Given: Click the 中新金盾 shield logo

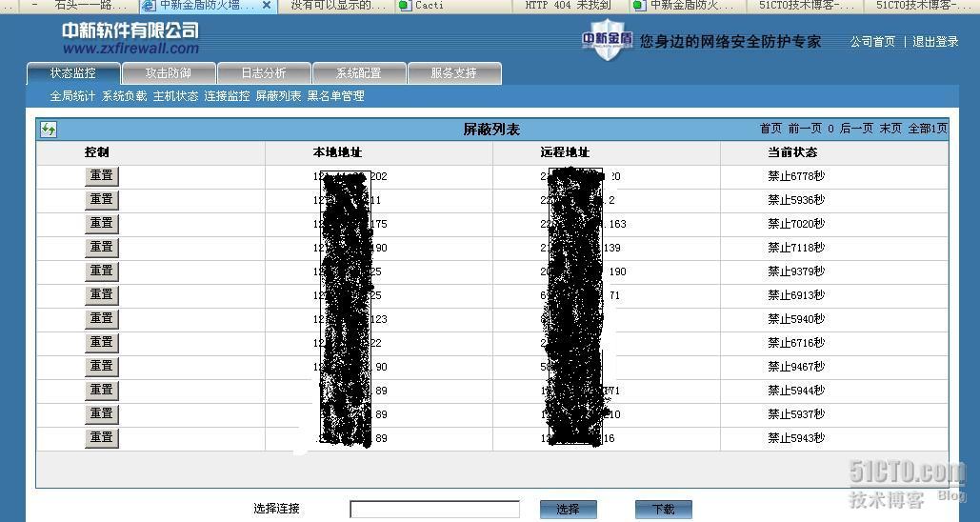Looking at the screenshot, I should [608, 41].
